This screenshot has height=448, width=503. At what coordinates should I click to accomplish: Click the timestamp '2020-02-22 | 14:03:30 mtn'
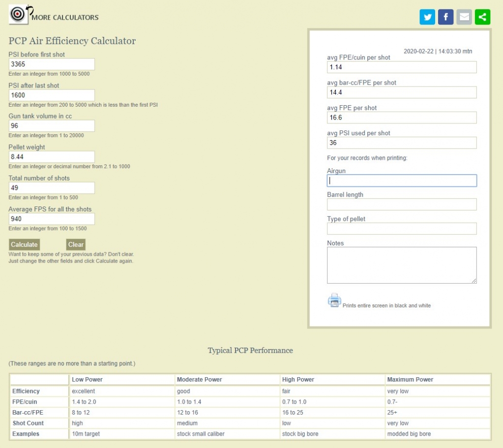pyautogui.click(x=438, y=51)
